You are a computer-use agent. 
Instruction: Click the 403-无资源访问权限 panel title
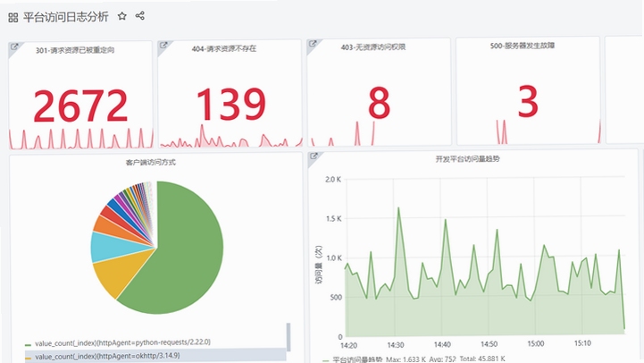[x=373, y=47]
